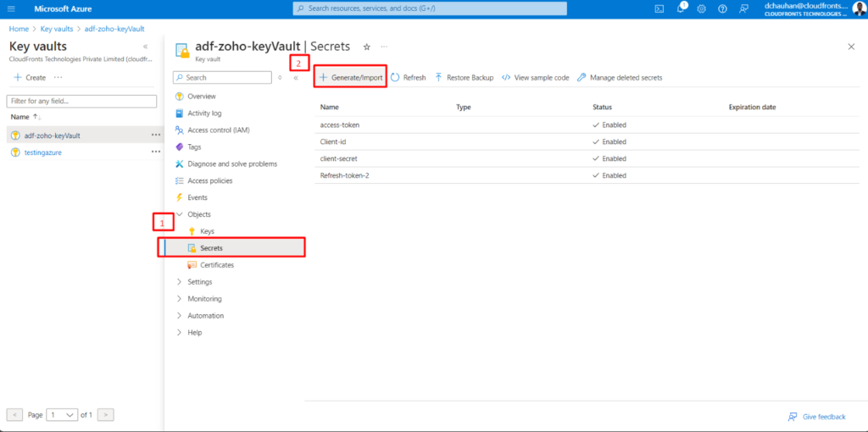Open Diagnose and solve problems
The image size is (868, 432).
[x=232, y=163]
